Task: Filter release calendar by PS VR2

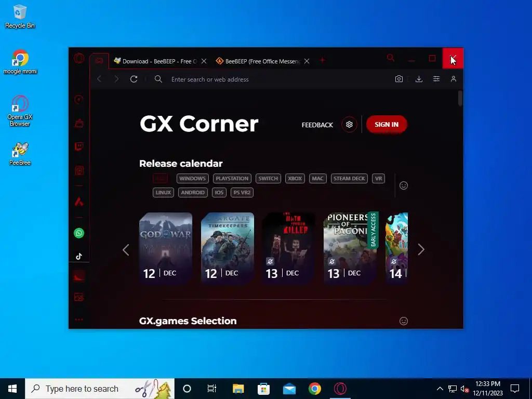Action: [x=242, y=192]
